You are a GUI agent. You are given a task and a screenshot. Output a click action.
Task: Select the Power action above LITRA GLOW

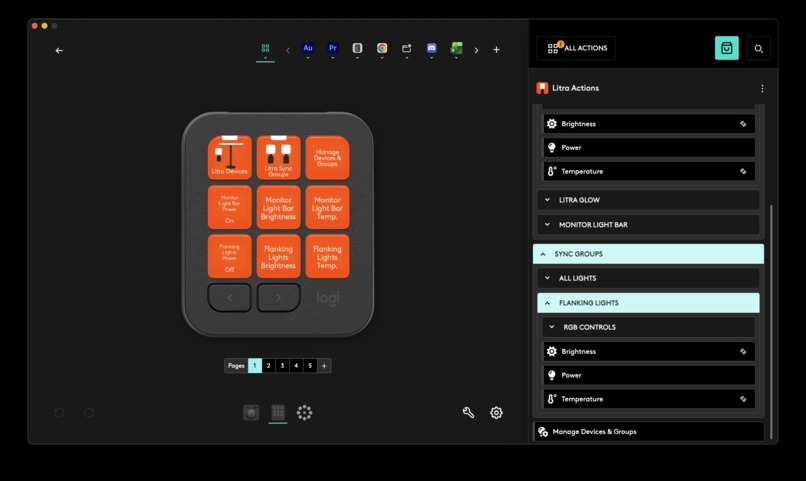point(649,147)
